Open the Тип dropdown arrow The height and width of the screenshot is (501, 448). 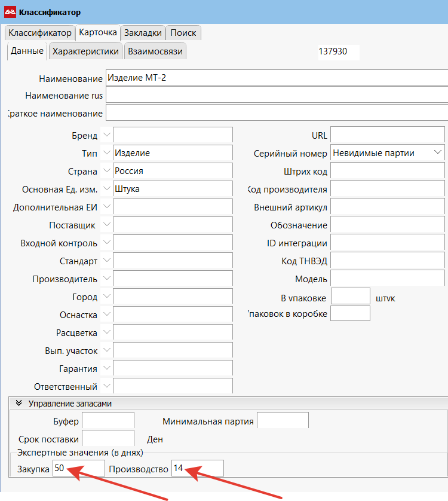tap(106, 153)
